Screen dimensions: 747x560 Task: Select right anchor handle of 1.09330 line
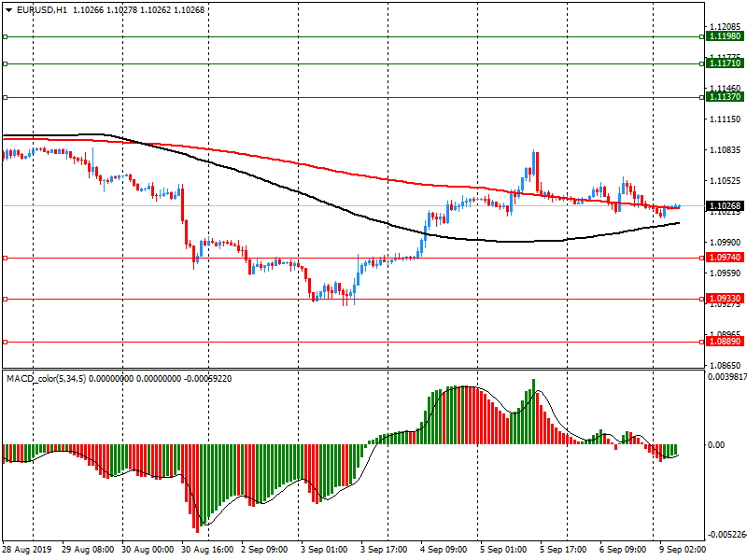(x=702, y=299)
